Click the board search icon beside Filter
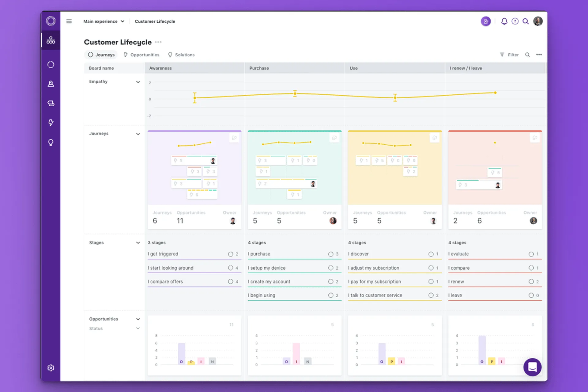The image size is (588, 392). pos(527,55)
